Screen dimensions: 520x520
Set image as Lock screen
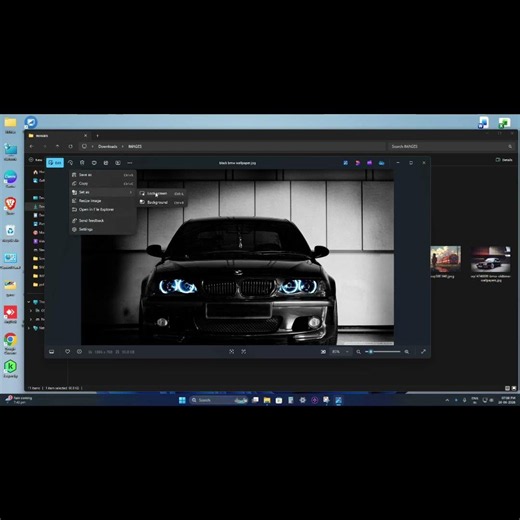click(162, 193)
